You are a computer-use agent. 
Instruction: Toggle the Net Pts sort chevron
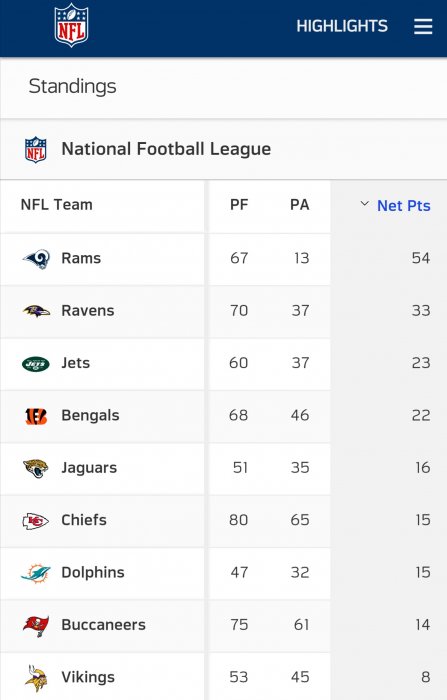coord(364,204)
